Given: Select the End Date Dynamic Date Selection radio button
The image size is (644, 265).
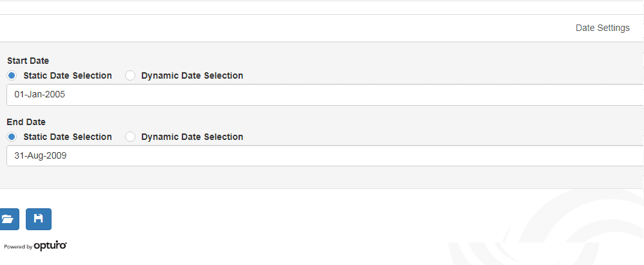Looking at the screenshot, I should pyautogui.click(x=130, y=137).
